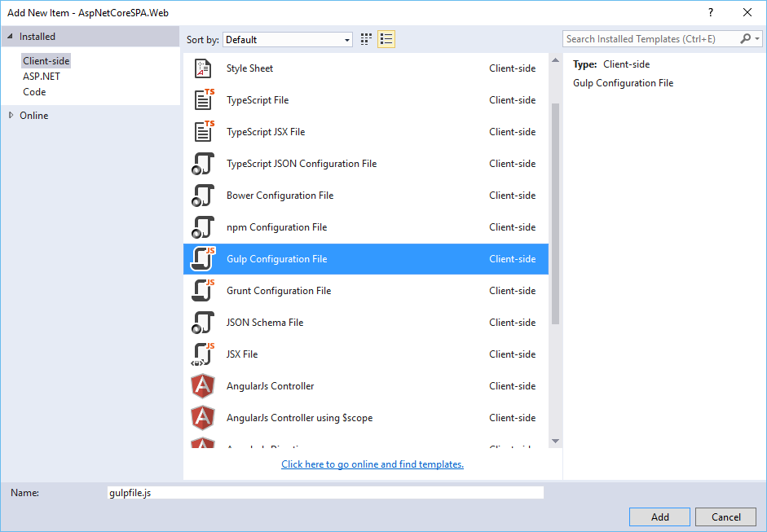
Task: Click the template list scrollbar thumb
Action: (x=555, y=214)
